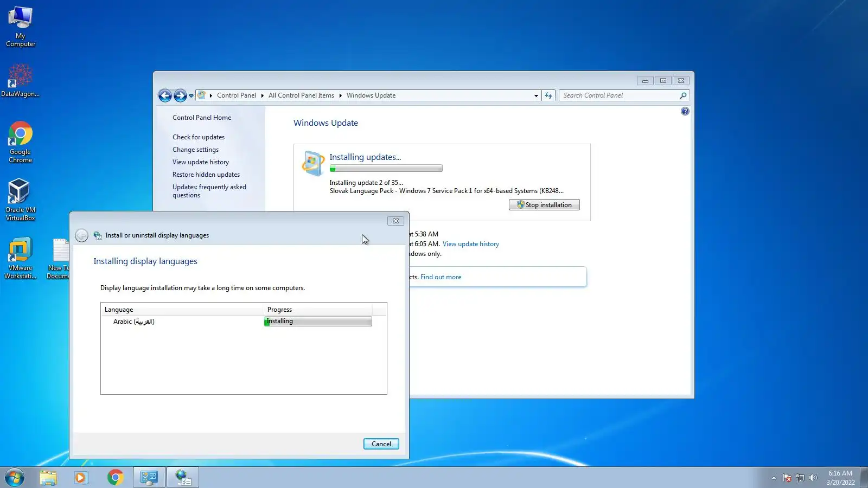Select All Control Panel Items breadcrumb

[x=301, y=95]
